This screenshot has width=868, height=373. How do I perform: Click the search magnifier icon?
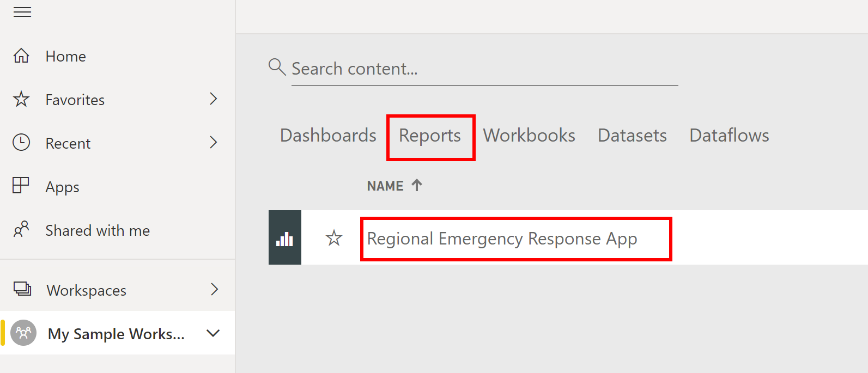pos(277,67)
